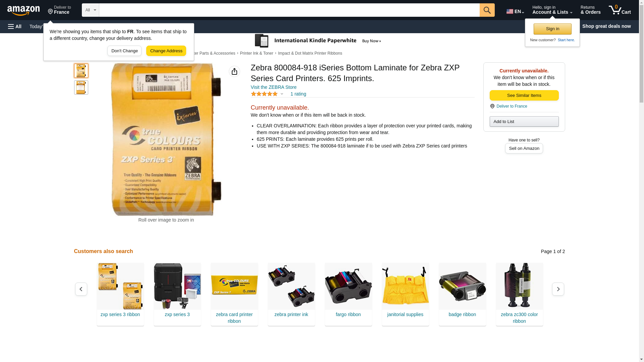
Task: Click Add to List button
Action: tap(524, 121)
